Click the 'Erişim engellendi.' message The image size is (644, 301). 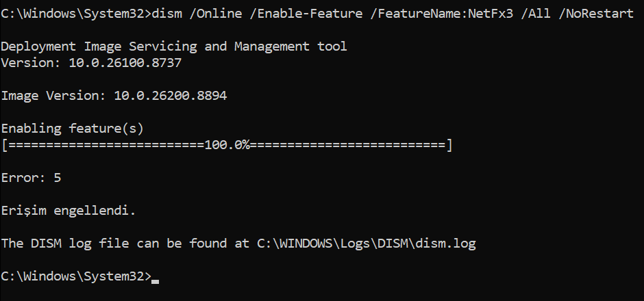pyautogui.click(x=69, y=211)
